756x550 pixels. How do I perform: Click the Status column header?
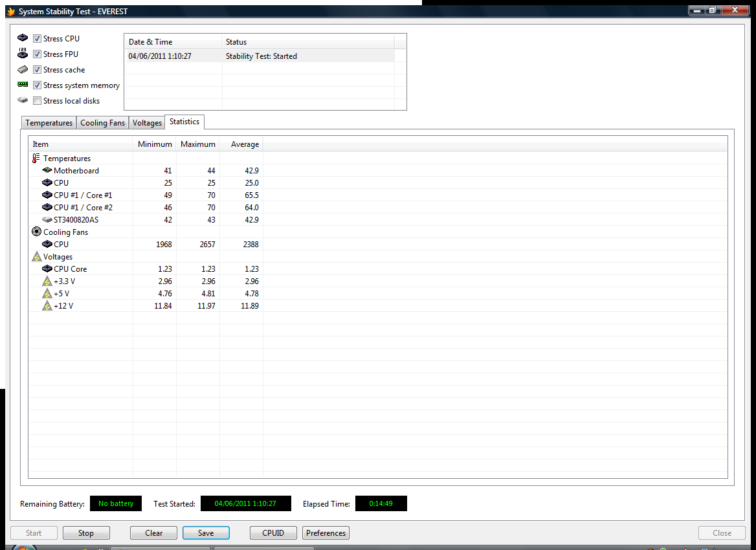pyautogui.click(x=307, y=42)
